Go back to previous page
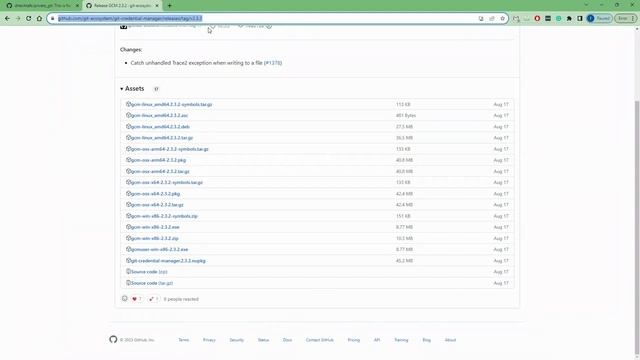 7,18
